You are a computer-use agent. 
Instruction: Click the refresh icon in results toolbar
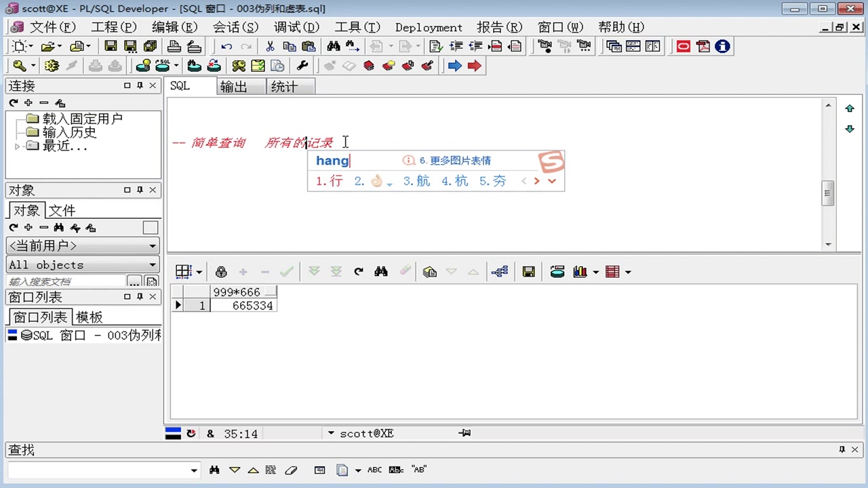(359, 272)
